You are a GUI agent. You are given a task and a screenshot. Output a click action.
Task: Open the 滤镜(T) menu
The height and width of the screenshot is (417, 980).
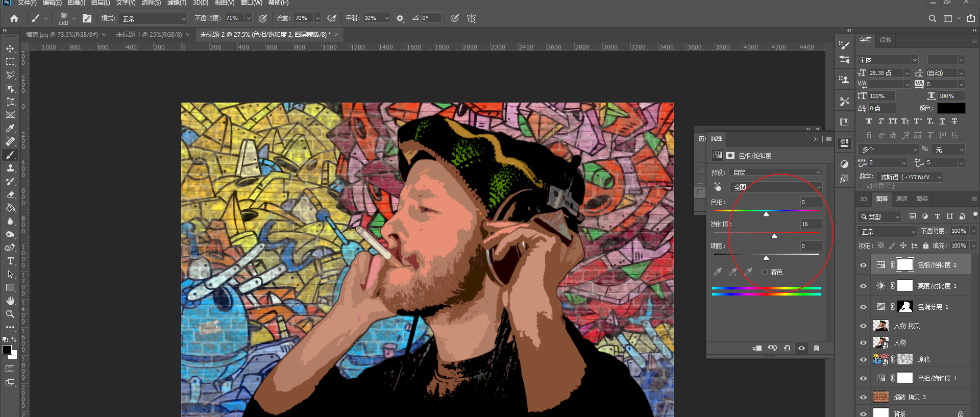(177, 3)
